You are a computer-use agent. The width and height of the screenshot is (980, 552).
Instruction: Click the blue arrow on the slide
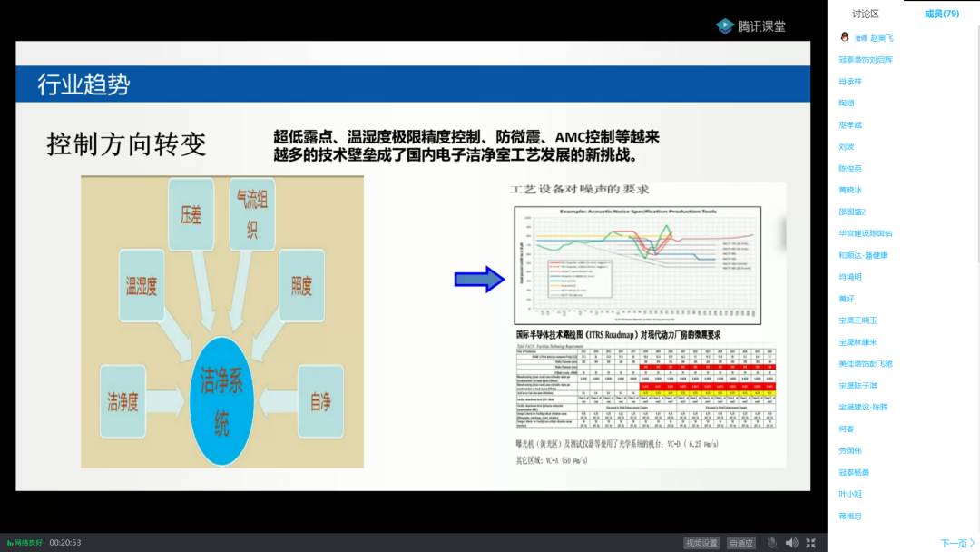coord(479,279)
